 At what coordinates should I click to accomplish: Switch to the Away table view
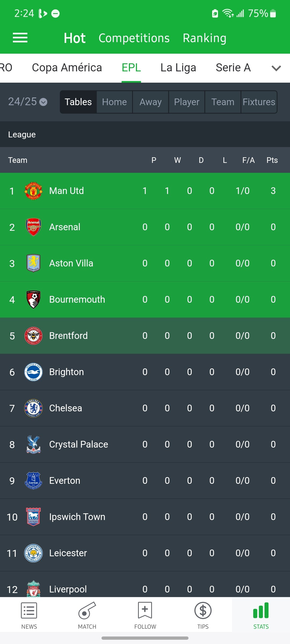click(x=151, y=102)
